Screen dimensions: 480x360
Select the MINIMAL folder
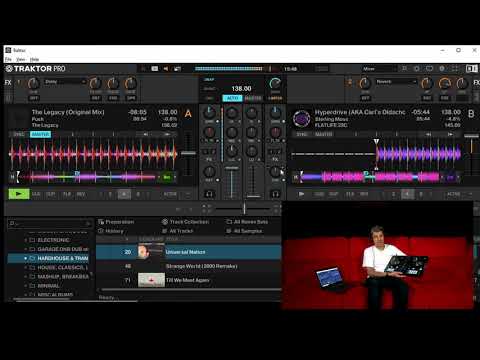[48, 286]
